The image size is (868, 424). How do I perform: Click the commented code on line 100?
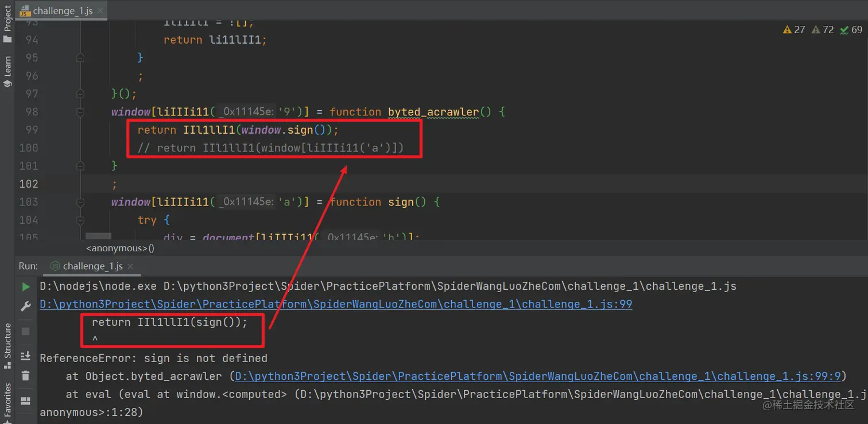pyautogui.click(x=270, y=148)
